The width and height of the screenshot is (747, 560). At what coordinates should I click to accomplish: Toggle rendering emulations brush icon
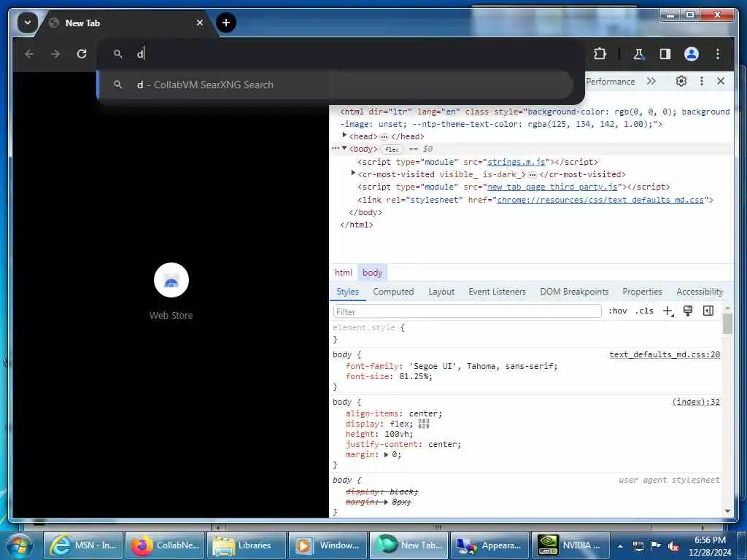(688, 311)
